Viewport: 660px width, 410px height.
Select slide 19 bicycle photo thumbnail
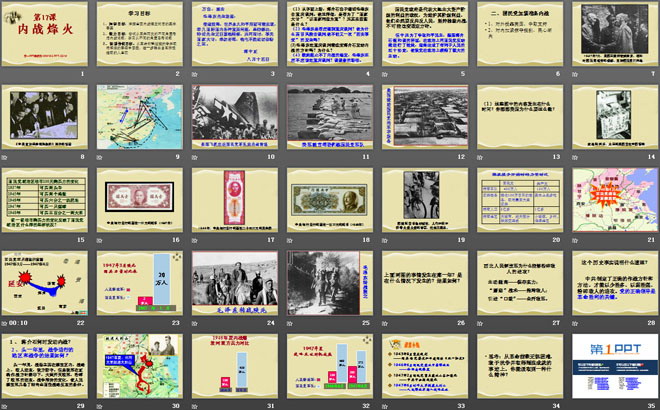[x=425, y=200]
